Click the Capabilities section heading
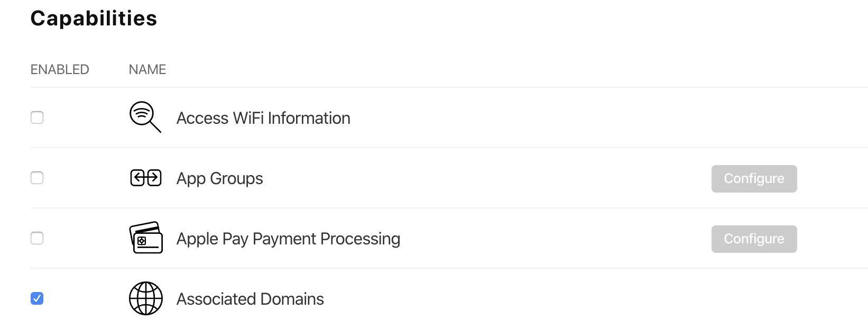The width and height of the screenshot is (868, 328). (x=94, y=19)
